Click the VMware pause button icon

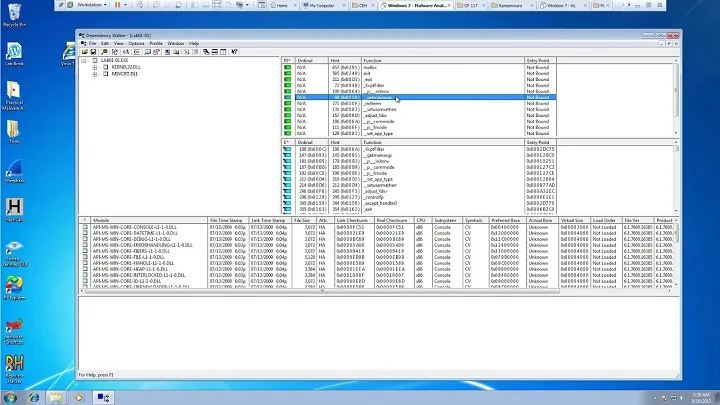(116, 5)
